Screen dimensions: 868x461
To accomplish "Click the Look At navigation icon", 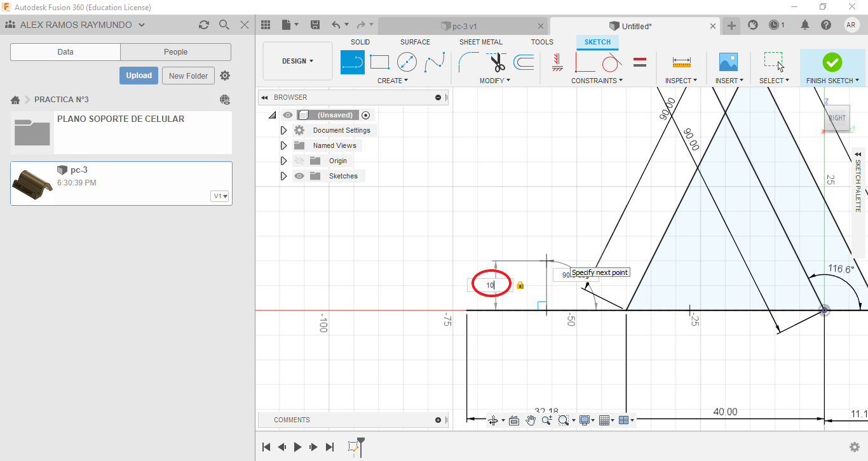I will [514, 420].
